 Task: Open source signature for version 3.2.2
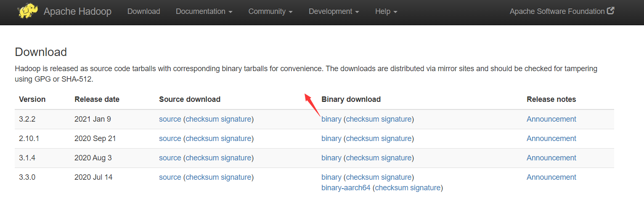236,119
